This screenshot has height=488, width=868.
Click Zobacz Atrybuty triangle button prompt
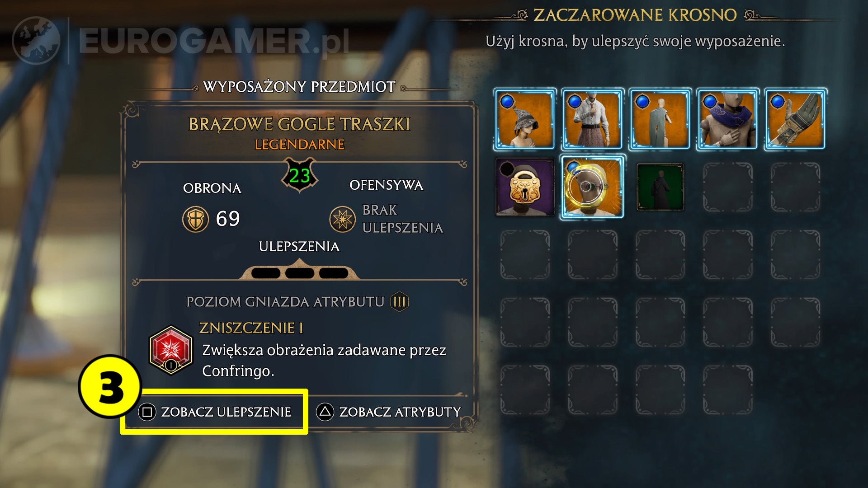click(389, 412)
